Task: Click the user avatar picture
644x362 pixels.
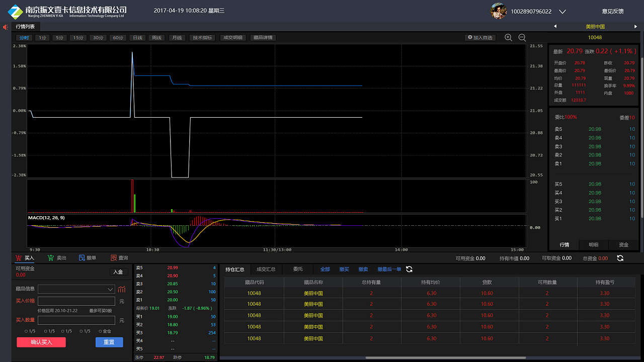Action: click(x=499, y=11)
